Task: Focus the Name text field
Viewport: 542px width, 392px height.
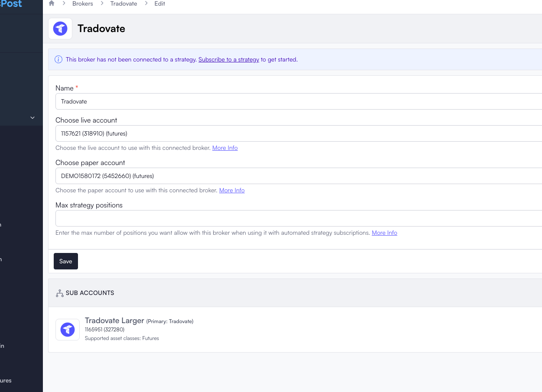Action: click(x=298, y=101)
